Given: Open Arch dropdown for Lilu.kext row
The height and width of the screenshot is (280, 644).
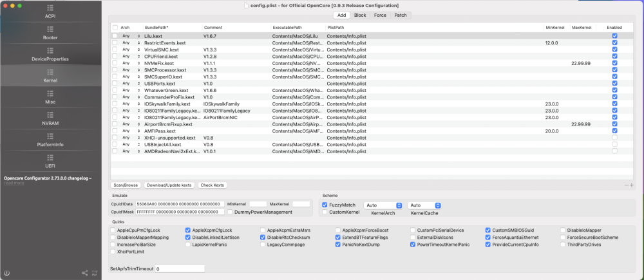Looking at the screenshot, I should (x=131, y=36).
